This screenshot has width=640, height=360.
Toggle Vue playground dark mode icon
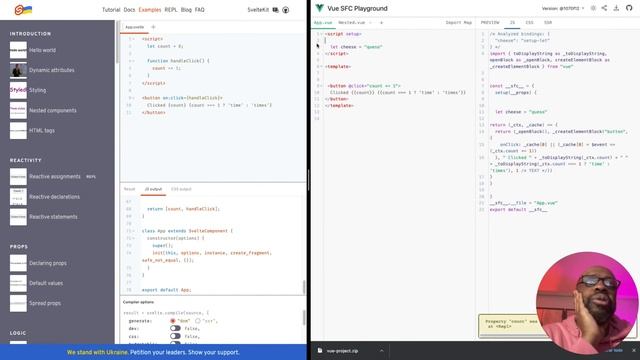(593, 8)
